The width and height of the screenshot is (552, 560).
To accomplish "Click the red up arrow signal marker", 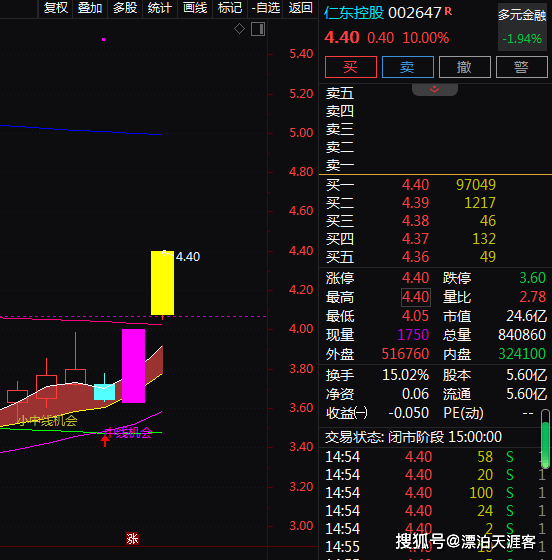I will (105, 440).
